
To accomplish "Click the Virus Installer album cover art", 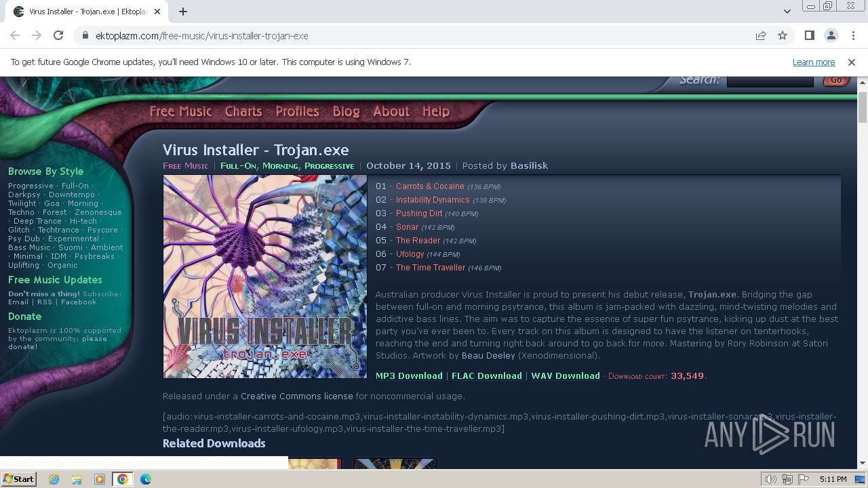I will [265, 277].
